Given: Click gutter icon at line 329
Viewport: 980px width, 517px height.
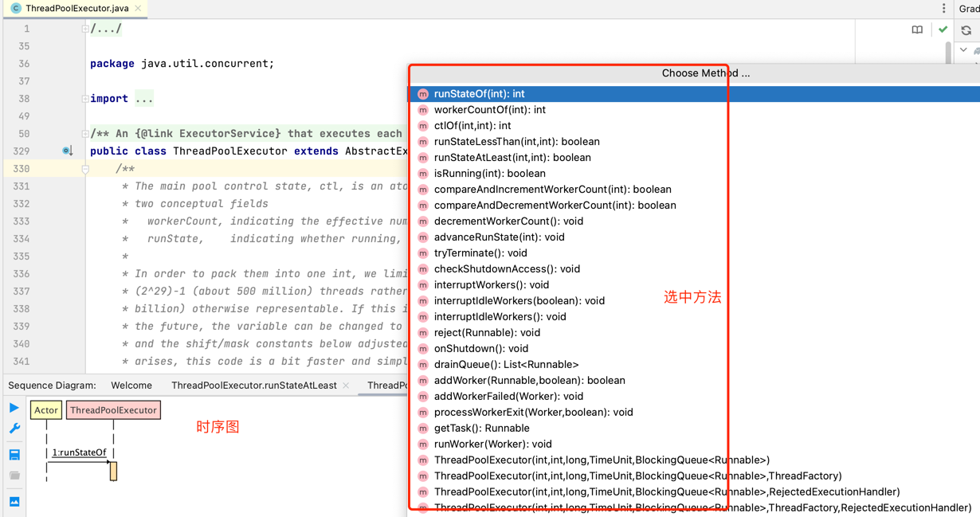Looking at the screenshot, I should click(x=68, y=151).
